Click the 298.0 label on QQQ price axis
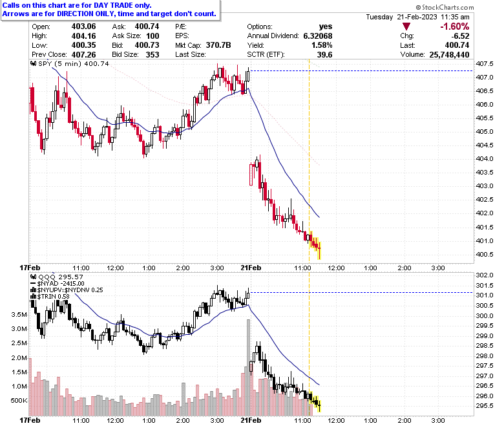Viewport: 504px width, 426px height. pyautogui.click(x=485, y=356)
